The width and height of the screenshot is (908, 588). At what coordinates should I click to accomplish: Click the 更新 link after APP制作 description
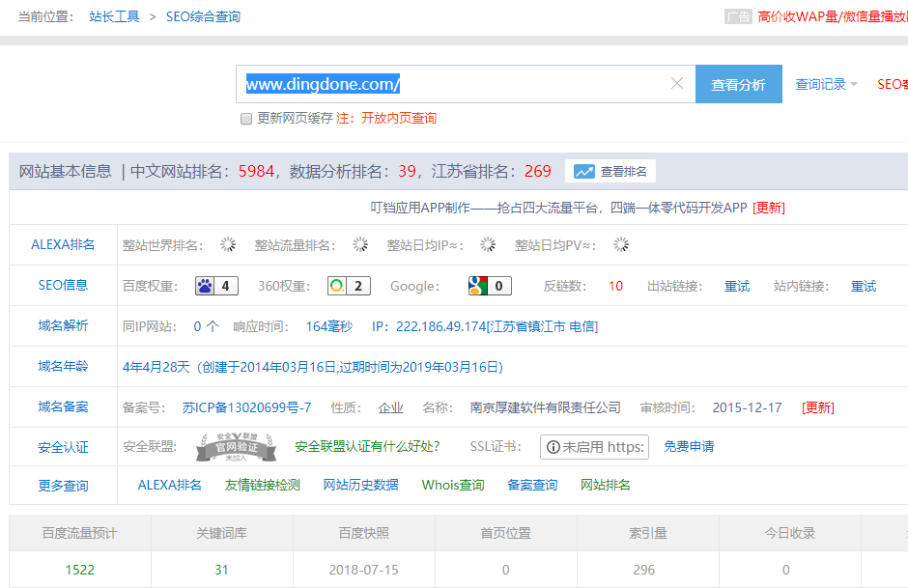(x=769, y=208)
